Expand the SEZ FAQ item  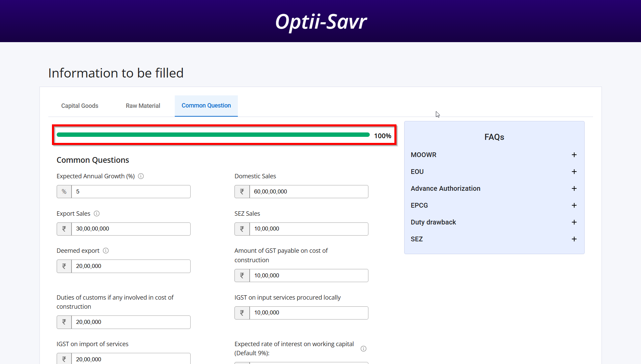click(574, 239)
